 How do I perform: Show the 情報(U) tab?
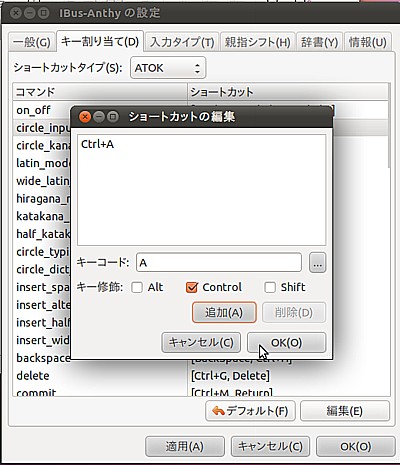(367, 42)
